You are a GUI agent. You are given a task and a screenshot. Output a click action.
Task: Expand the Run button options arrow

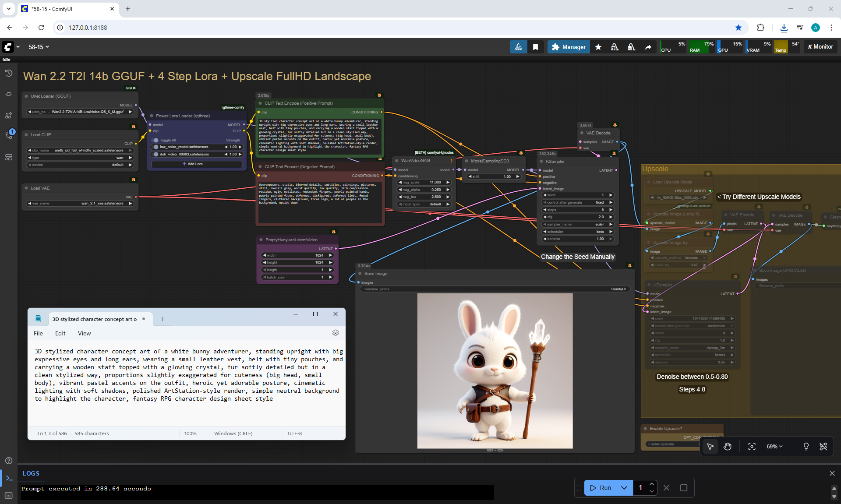pos(624,488)
